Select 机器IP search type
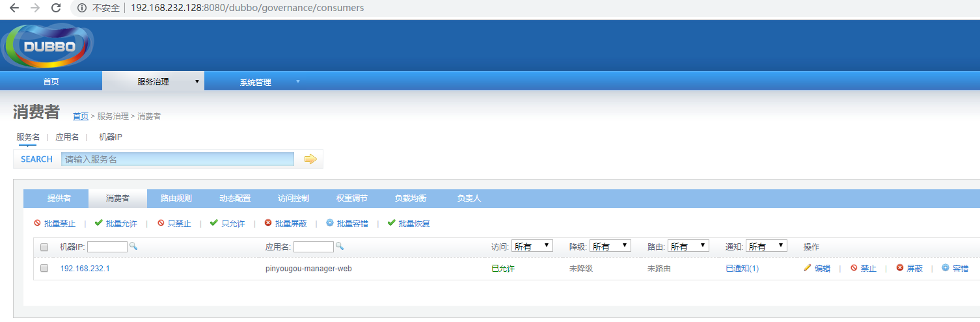Viewport: 980px width, 322px height. tap(111, 137)
